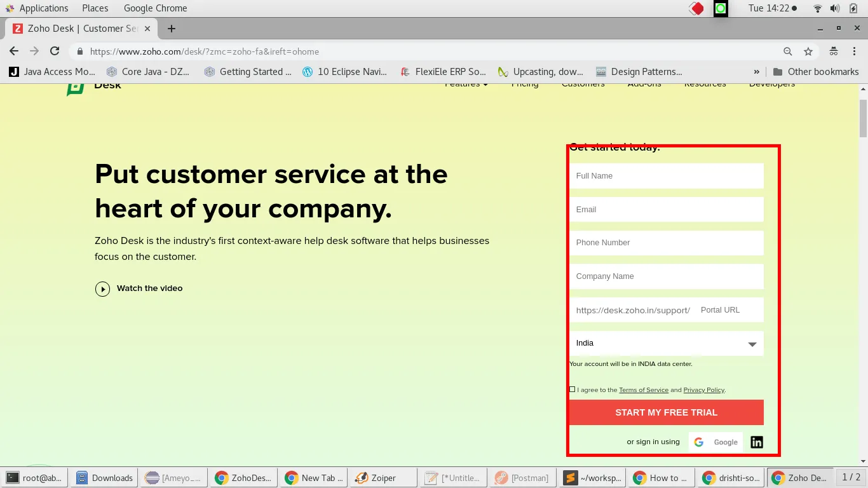
Task: Click START MY FREE TRIAL button
Action: [x=667, y=412]
